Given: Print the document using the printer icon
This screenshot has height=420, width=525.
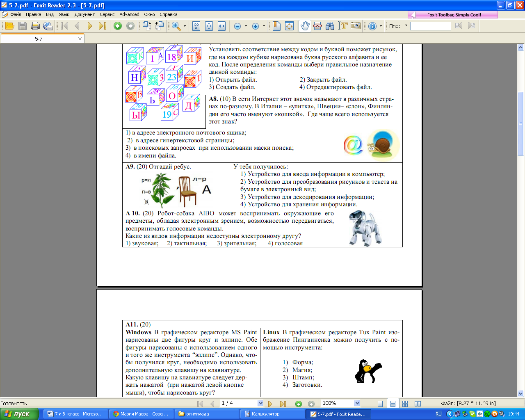Looking at the screenshot, I should [x=35, y=26].
